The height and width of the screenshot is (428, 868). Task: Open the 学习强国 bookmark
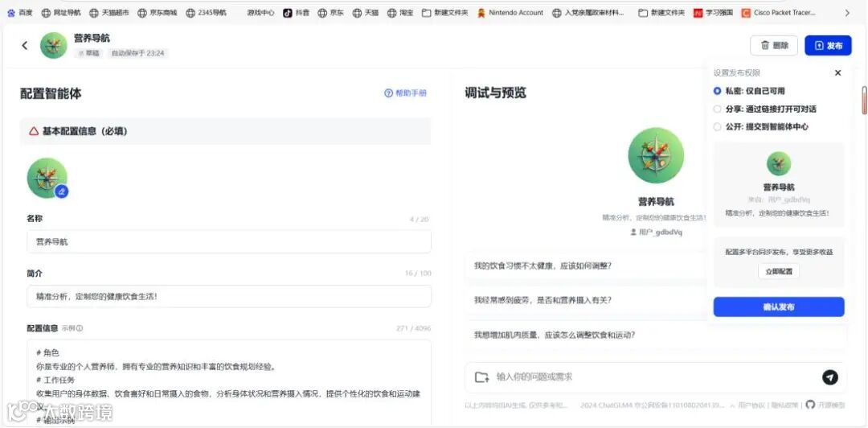[714, 12]
